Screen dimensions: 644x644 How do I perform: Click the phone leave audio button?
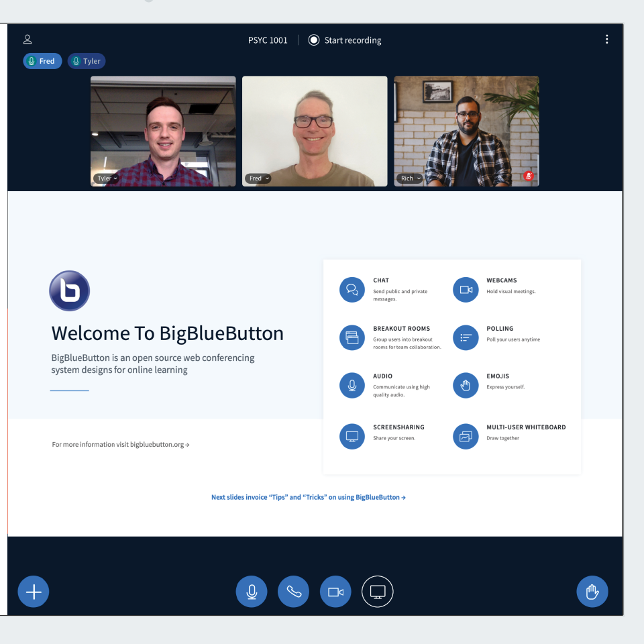click(293, 592)
